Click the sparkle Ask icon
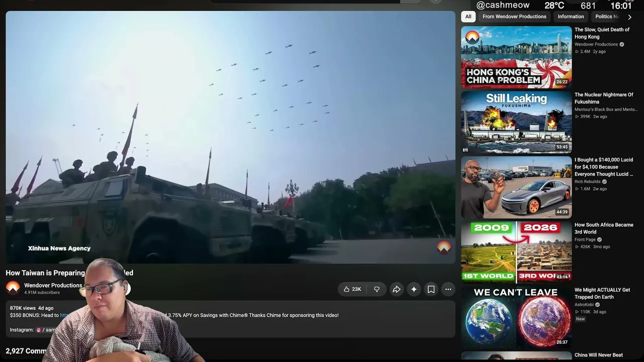This screenshot has width=644, height=362. [414, 289]
